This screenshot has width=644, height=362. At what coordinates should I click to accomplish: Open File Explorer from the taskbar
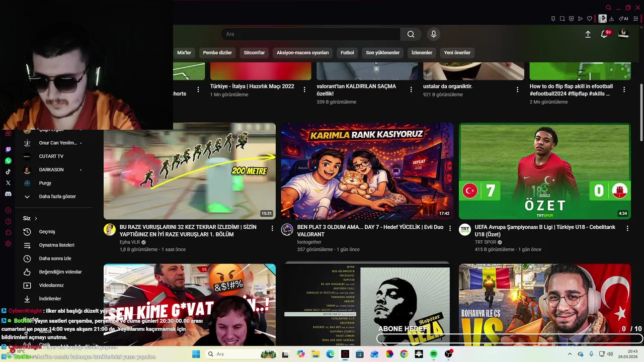tap(315, 354)
